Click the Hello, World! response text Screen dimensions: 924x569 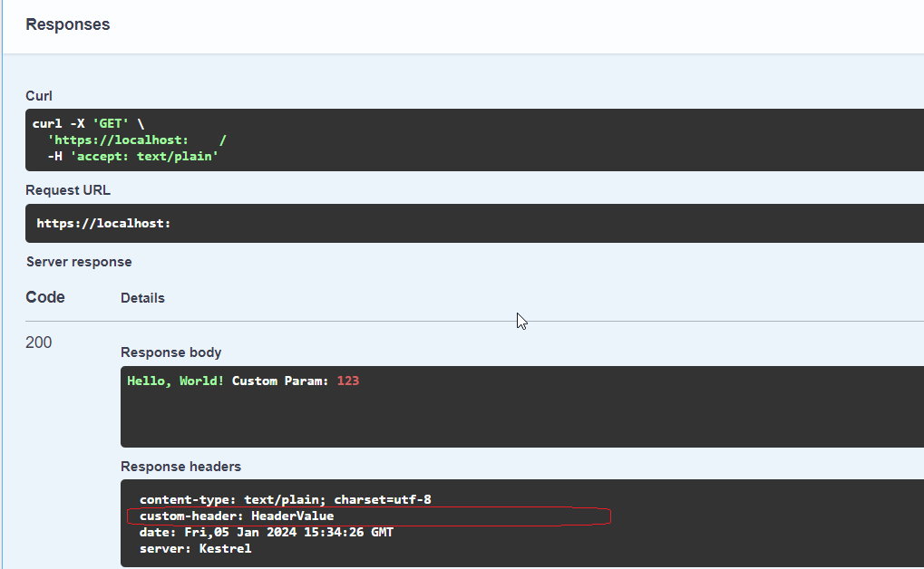pyautogui.click(x=176, y=381)
